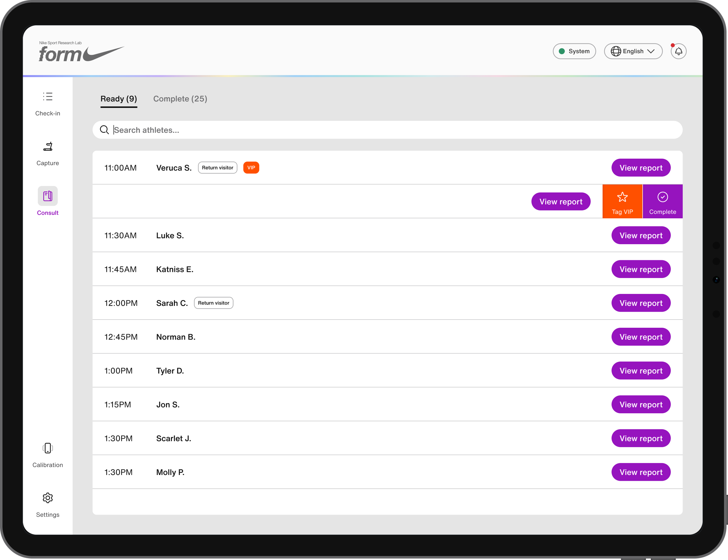Viewport: 728px width, 560px height.
Task: Open the Check-in list icon in sidebar
Action: 48,97
